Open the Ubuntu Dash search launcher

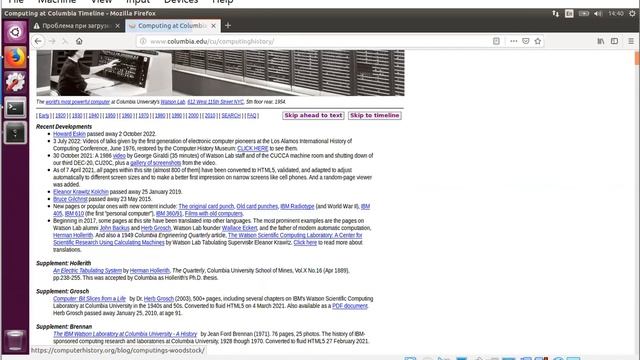pos(15,32)
